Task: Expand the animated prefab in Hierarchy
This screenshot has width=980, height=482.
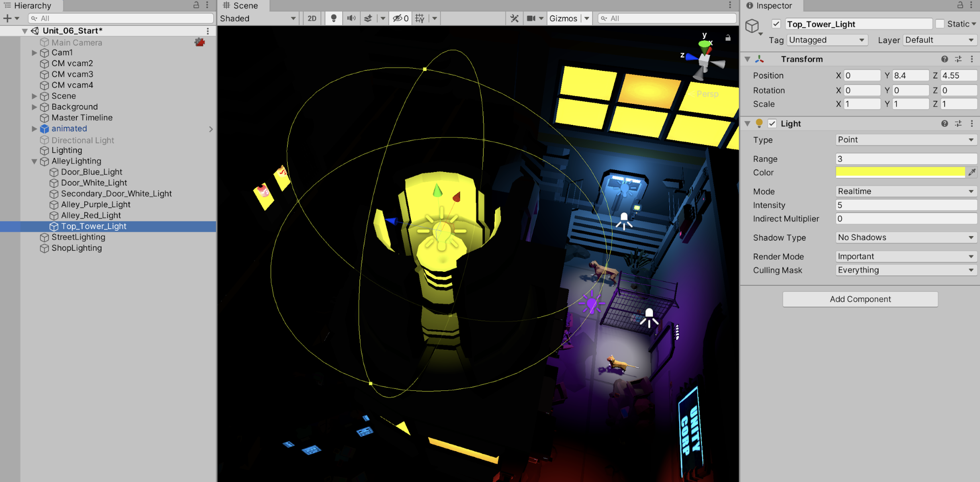Action: pos(34,129)
